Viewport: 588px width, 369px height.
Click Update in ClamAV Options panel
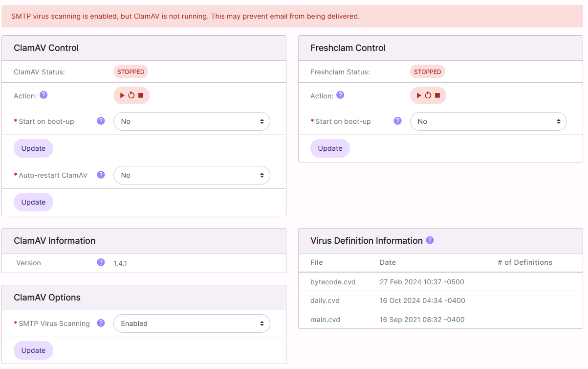[x=33, y=350]
